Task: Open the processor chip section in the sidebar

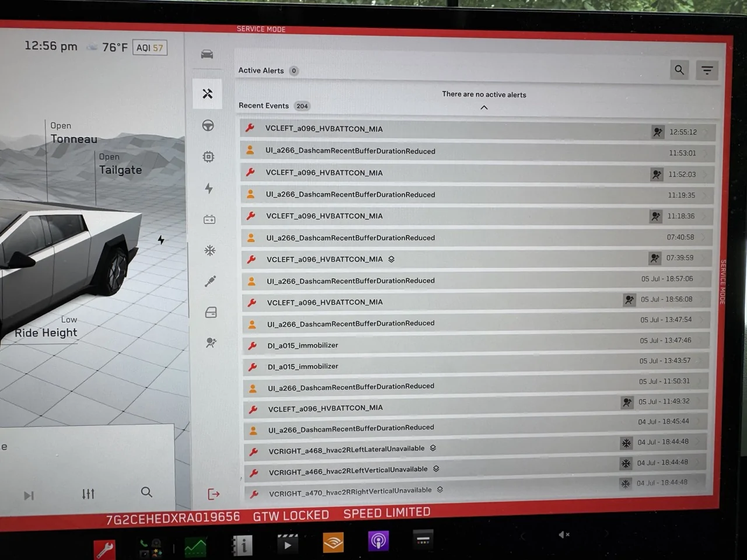Action: click(x=208, y=157)
